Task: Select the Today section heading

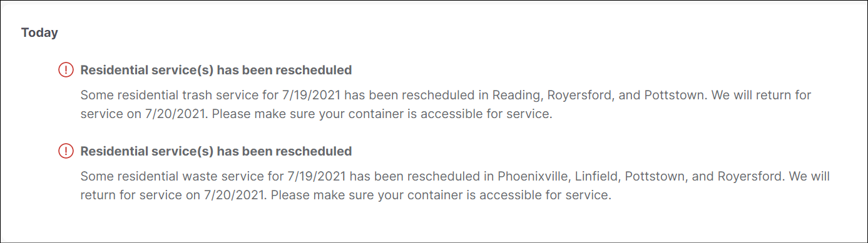Action: [39, 32]
